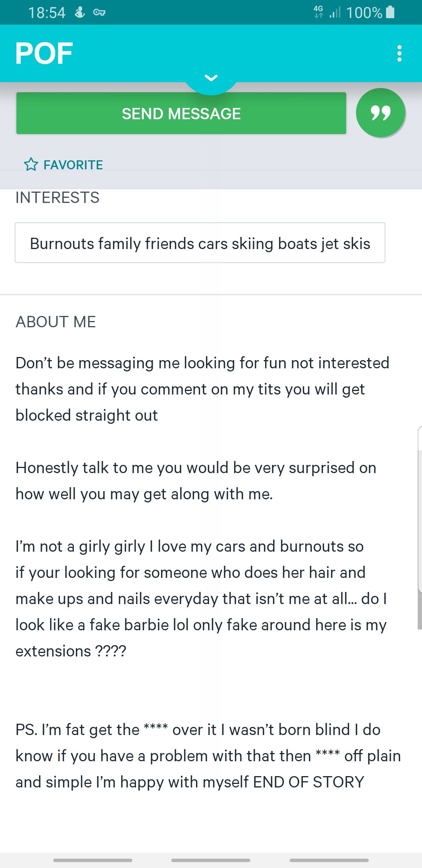Click the POF logo in header

44,54
